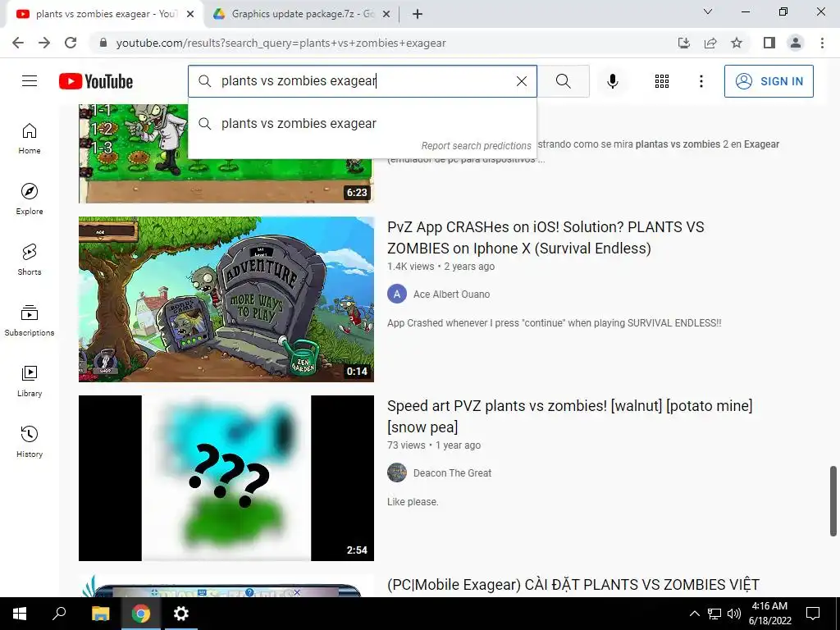840x630 pixels.
Task: Open the CÀI ĐẶT PLANTS VS ZOMBIES title
Action: click(573, 584)
